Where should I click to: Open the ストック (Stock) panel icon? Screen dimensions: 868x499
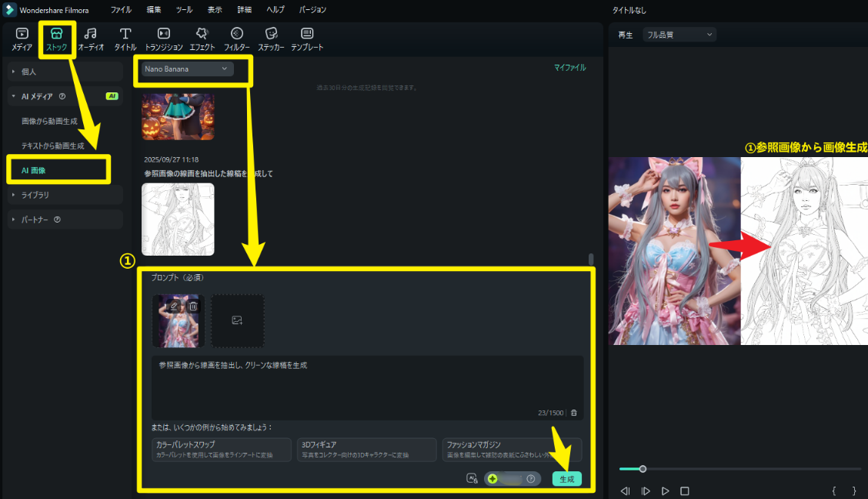pos(57,38)
